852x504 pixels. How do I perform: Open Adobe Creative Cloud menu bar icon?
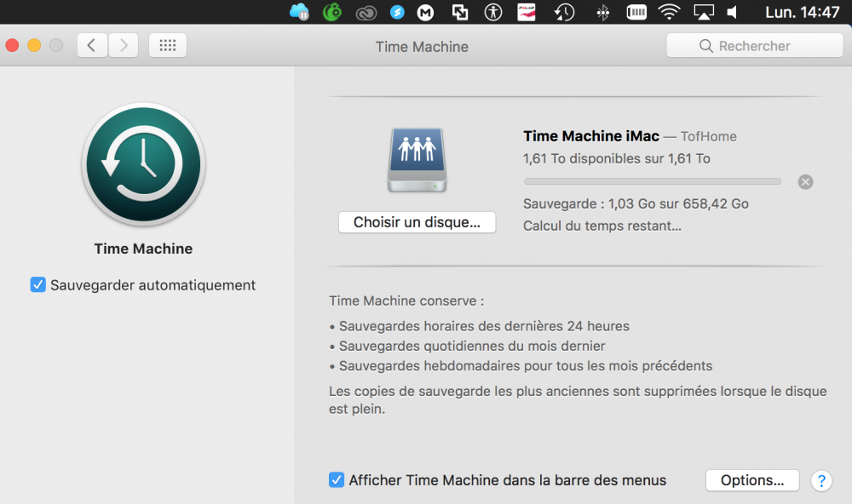[x=366, y=13]
